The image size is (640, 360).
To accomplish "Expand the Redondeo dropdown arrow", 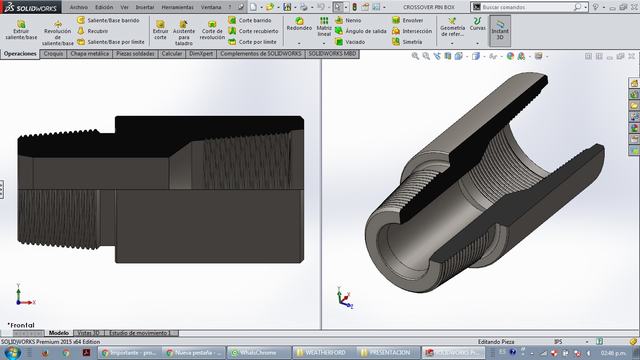I will coord(299,43).
